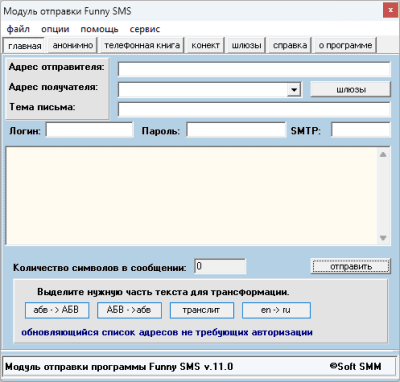
Task: Apply the транслит transformation button
Action: point(202,310)
